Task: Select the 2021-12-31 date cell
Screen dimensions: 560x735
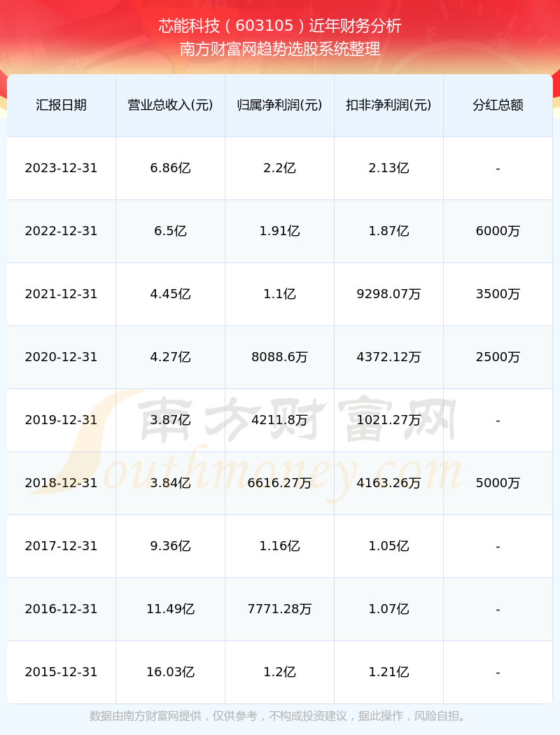Action: point(61,294)
